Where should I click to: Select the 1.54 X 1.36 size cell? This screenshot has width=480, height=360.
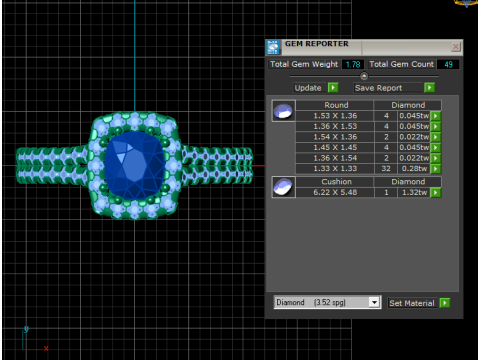(335, 137)
